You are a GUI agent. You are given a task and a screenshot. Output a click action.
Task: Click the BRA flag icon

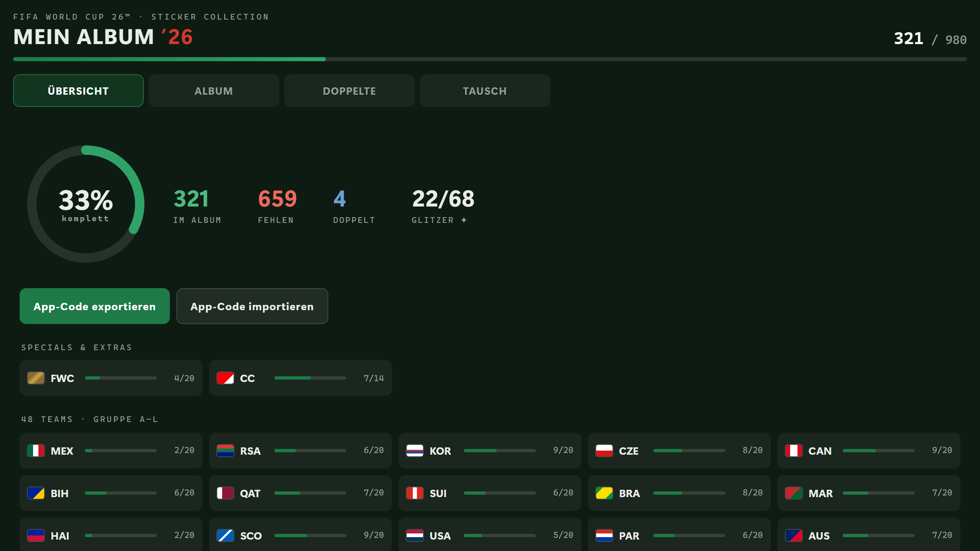(604, 493)
